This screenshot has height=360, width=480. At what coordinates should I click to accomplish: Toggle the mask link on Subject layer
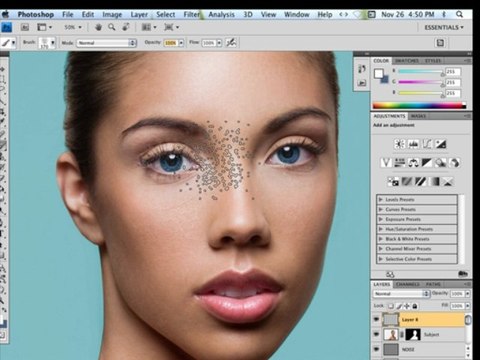402,334
